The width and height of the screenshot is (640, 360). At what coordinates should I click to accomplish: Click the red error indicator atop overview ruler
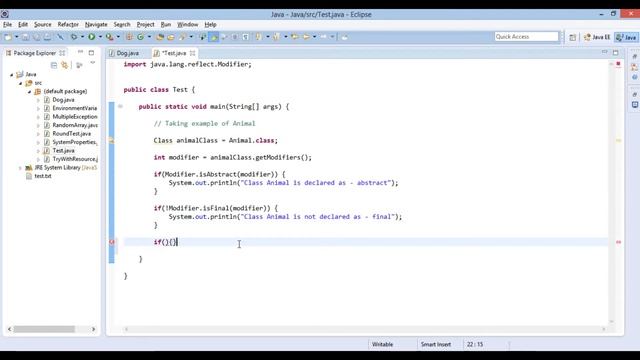click(618, 64)
